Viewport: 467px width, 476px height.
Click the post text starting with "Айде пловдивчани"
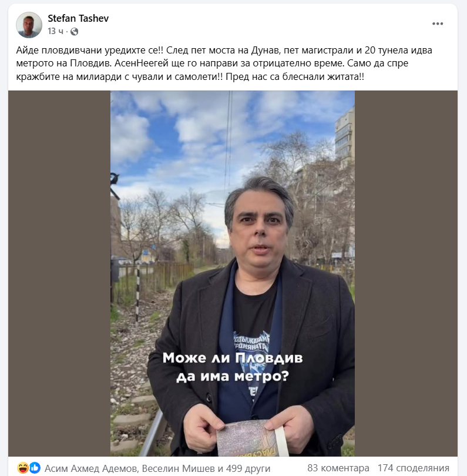224,63
